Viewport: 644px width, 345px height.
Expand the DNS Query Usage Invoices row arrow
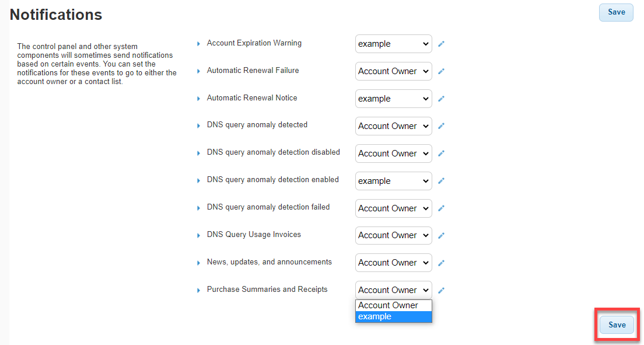[x=198, y=235]
